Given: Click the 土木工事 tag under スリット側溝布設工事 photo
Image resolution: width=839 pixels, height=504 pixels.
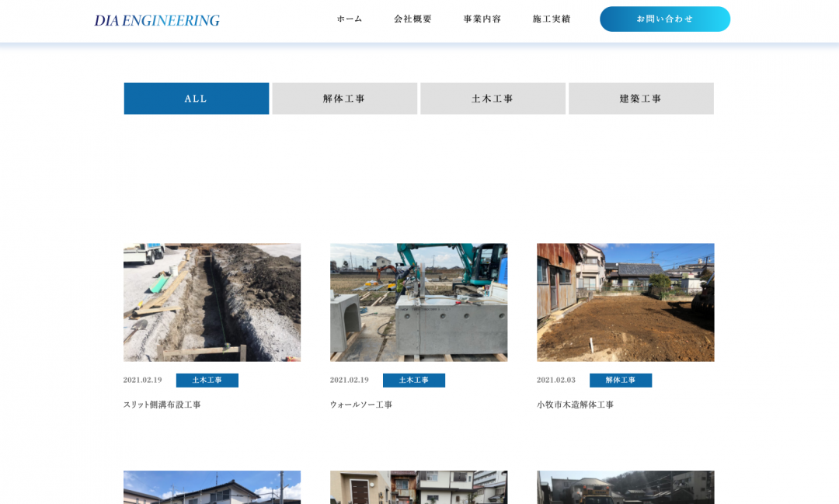Looking at the screenshot, I should 207,380.
